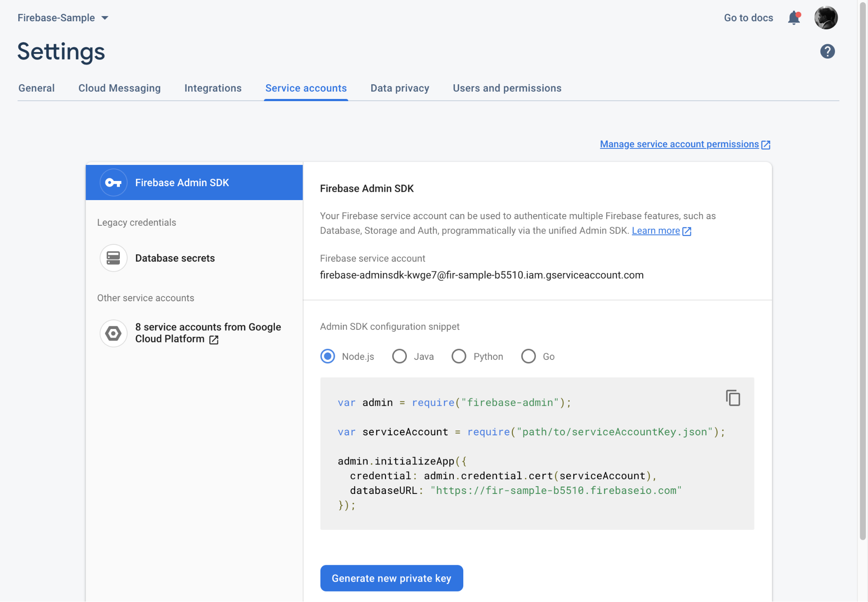Screen dimensions: 868x602
Task: Switch to the Cloud Messaging tab
Action: [119, 88]
